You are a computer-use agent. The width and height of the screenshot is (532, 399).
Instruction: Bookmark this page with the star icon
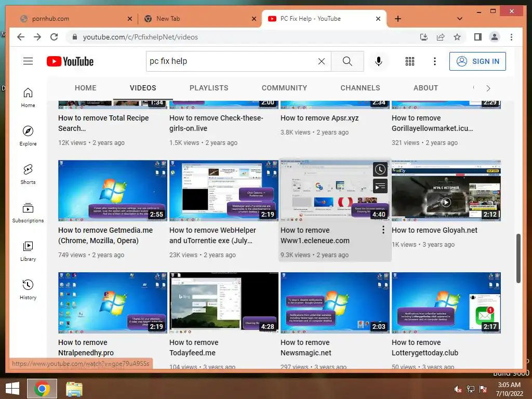pyautogui.click(x=457, y=37)
